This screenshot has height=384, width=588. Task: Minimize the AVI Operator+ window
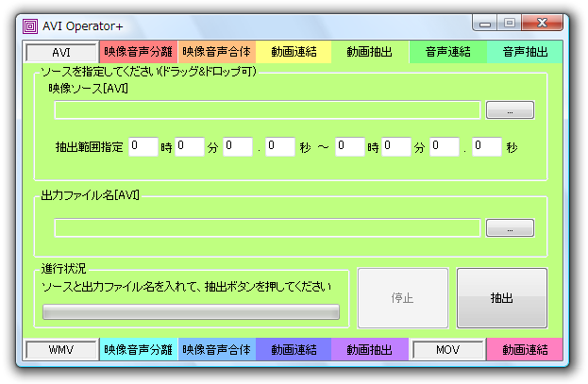coord(484,24)
